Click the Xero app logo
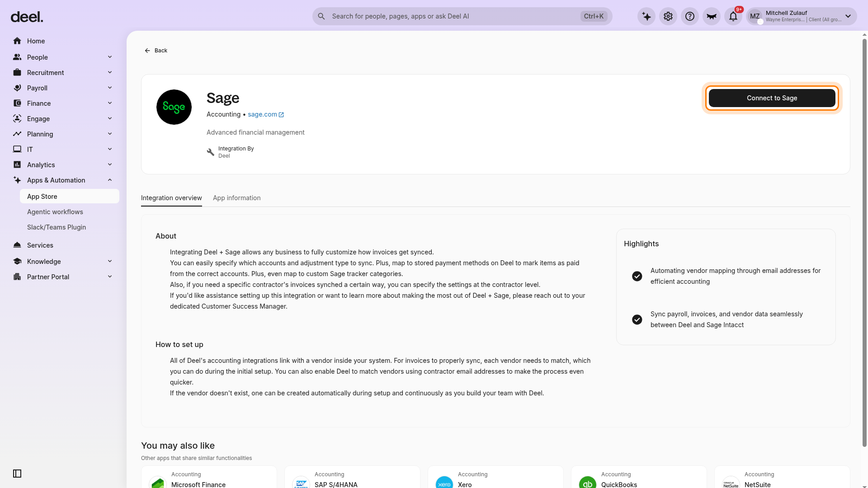 point(444,483)
